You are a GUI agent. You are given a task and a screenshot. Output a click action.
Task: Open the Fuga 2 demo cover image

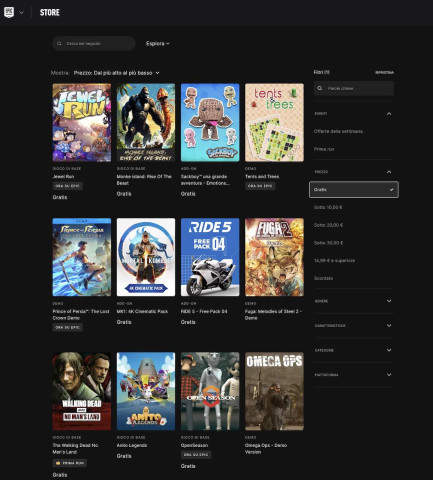point(274,257)
